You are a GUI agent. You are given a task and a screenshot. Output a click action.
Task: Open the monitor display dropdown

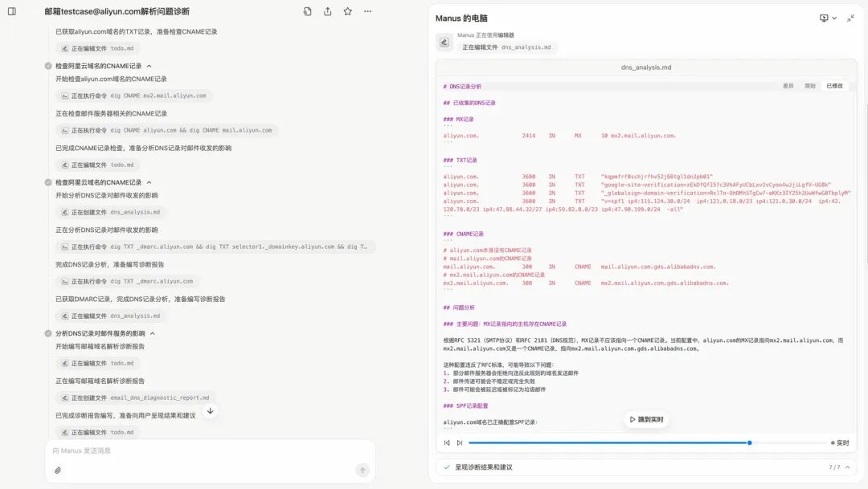[x=828, y=18]
